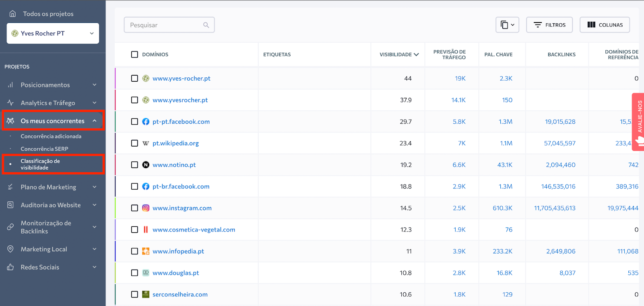
Task: Click the Analytics e Tráfego pulse icon
Action: pos(10,103)
